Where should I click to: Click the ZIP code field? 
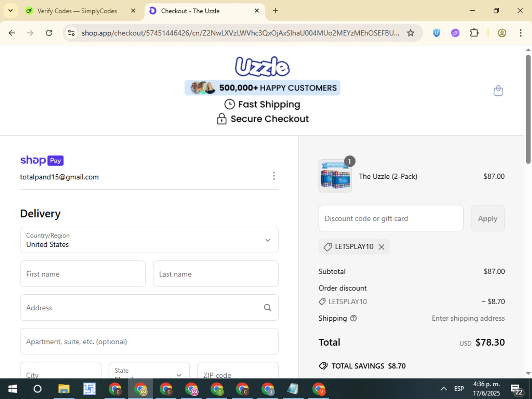(238, 370)
